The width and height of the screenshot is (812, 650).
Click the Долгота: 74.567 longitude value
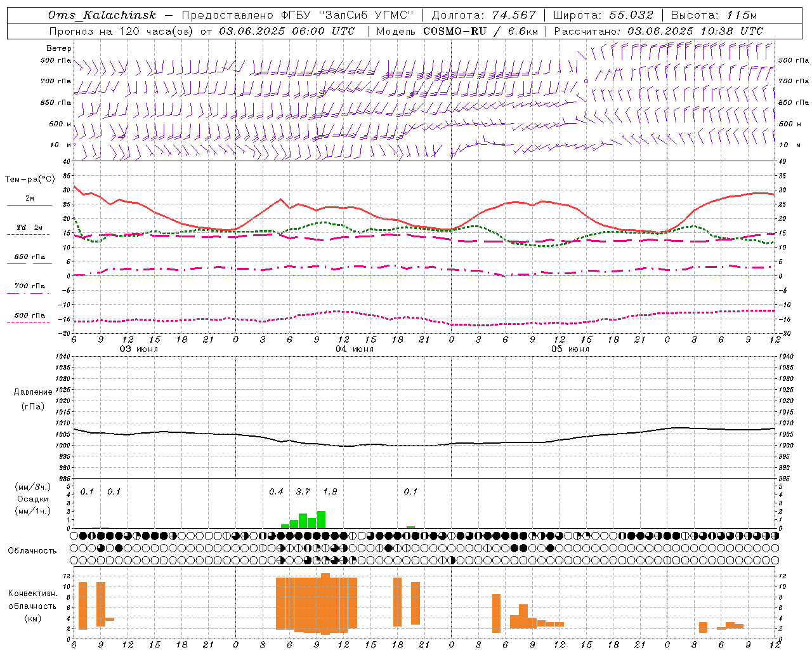pyautogui.click(x=484, y=15)
